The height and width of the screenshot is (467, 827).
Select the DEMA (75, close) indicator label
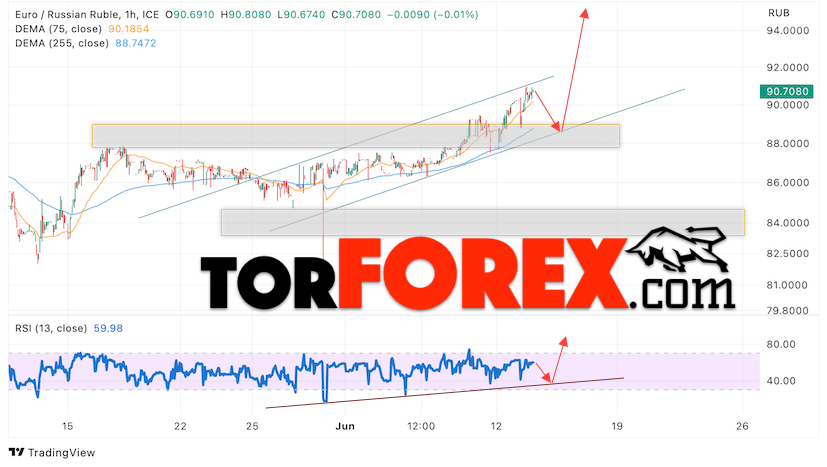[x=58, y=29]
